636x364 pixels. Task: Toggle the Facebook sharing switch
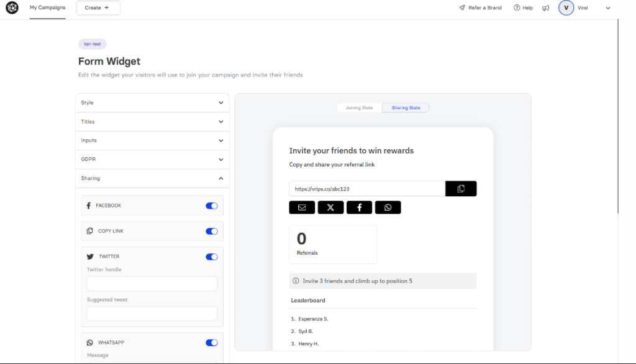[211, 206]
